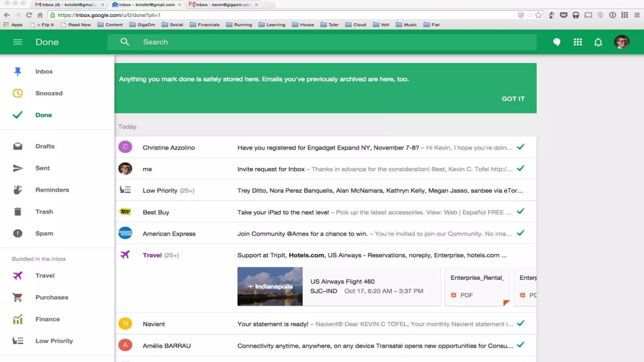
Task: Open Chrome settings menu
Action: click(637, 15)
